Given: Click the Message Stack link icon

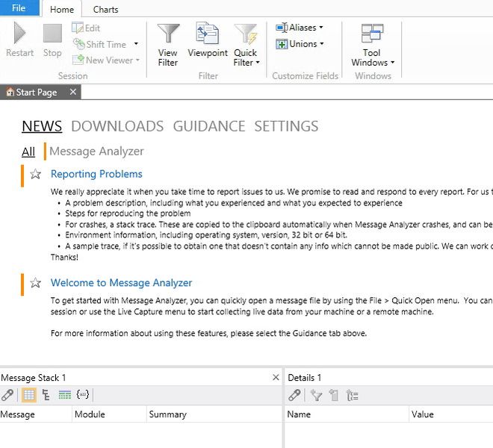Looking at the screenshot, I should (7, 395).
